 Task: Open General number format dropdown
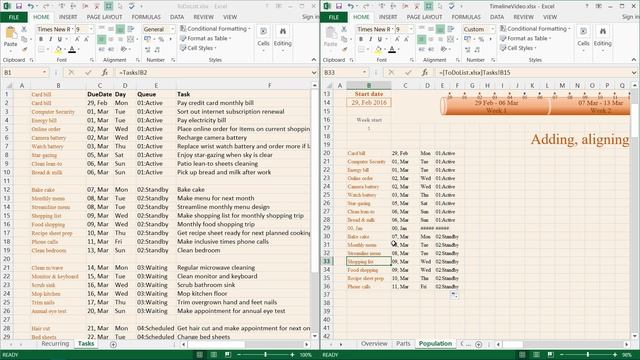point(172,29)
